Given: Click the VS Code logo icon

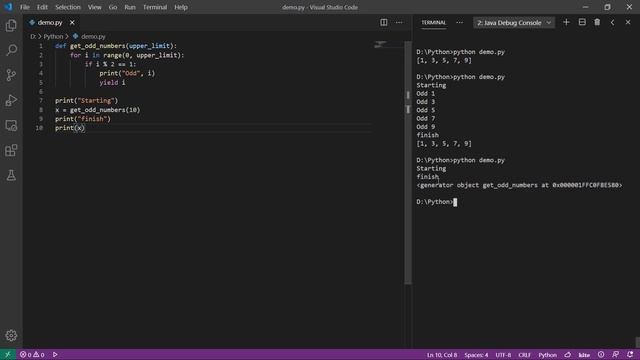Looking at the screenshot, I should coord(8,7).
